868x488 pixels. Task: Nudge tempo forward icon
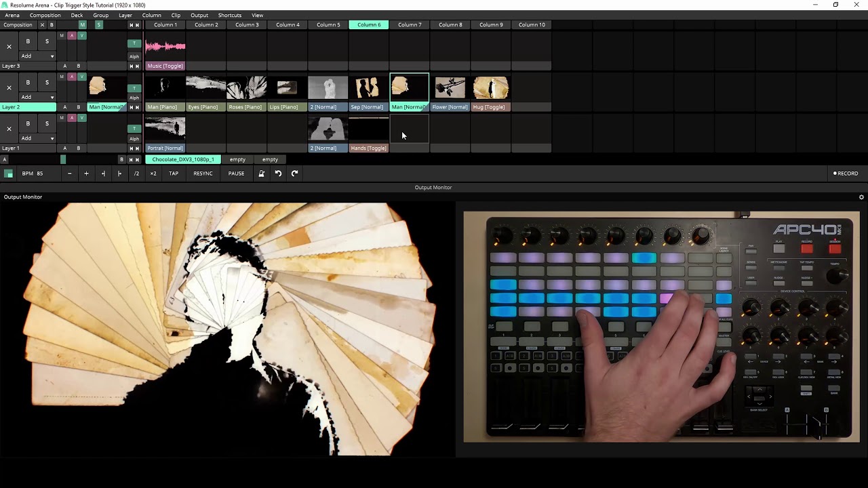(x=119, y=174)
